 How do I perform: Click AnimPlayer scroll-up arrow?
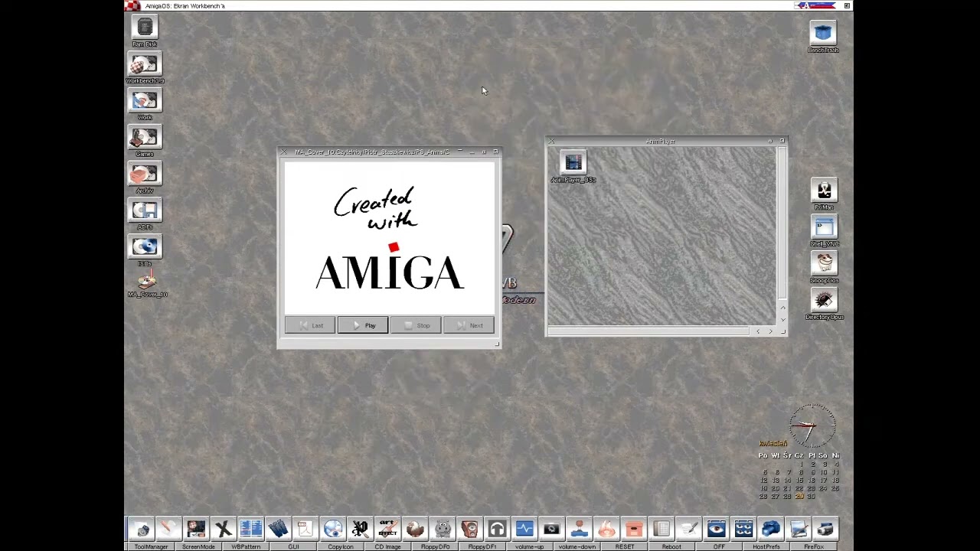pos(782,308)
